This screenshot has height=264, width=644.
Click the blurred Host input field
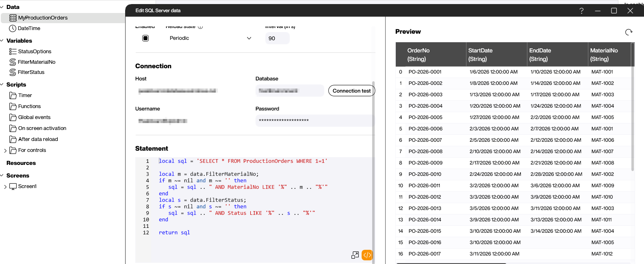[193, 91]
